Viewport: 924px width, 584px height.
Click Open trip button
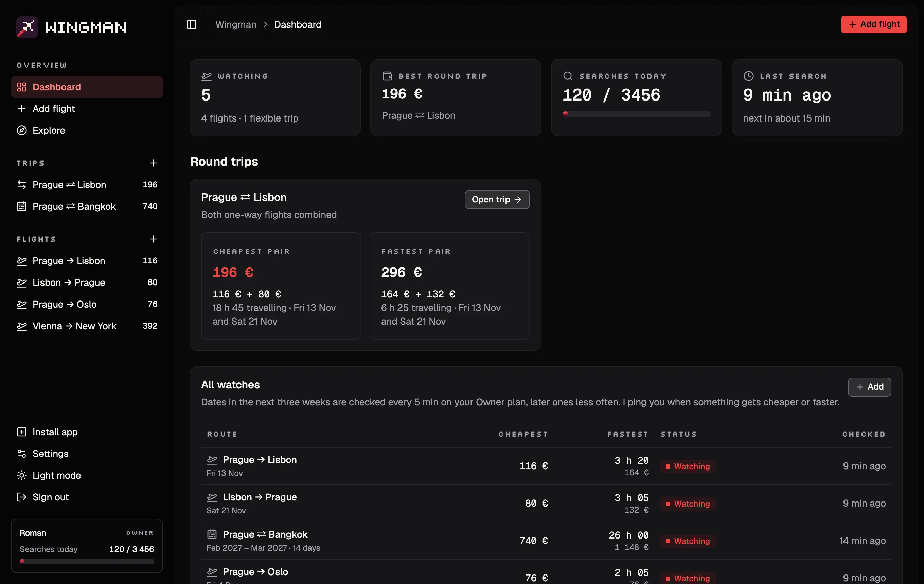[497, 200]
